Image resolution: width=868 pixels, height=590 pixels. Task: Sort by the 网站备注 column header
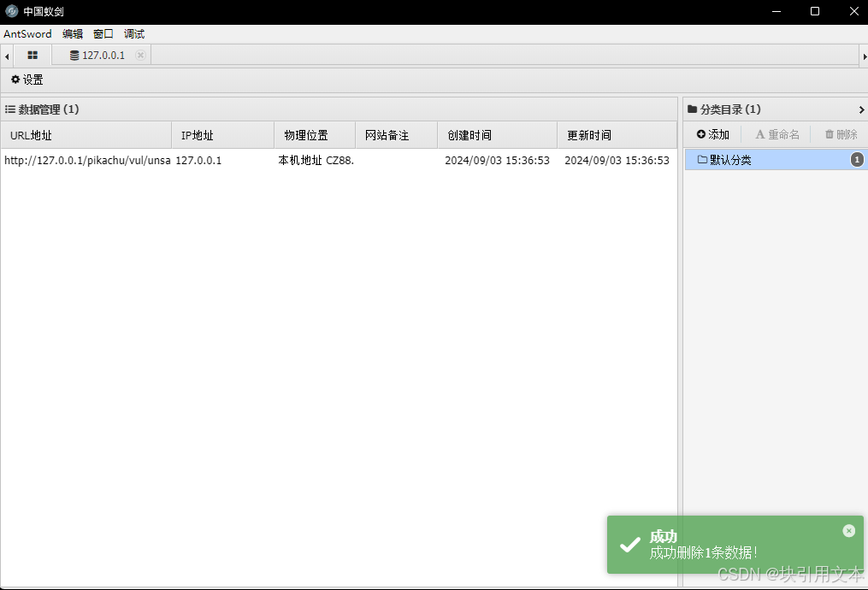coord(396,136)
